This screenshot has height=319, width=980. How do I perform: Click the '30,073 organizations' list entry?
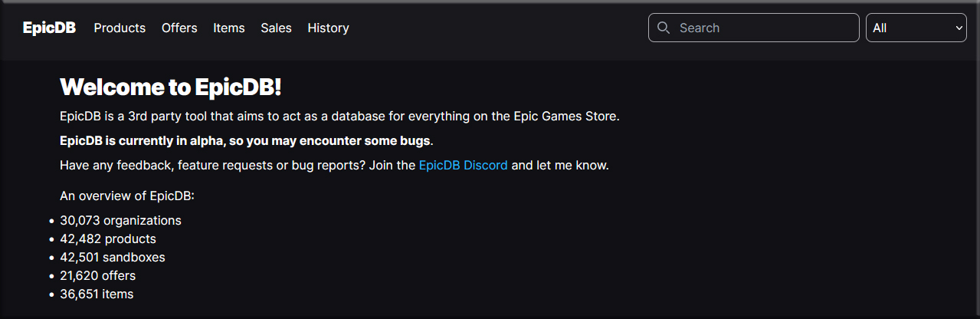click(120, 220)
